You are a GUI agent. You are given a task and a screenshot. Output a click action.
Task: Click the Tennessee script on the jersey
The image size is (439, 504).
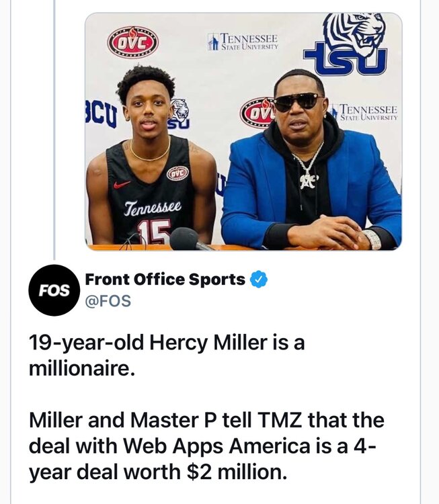click(x=153, y=208)
